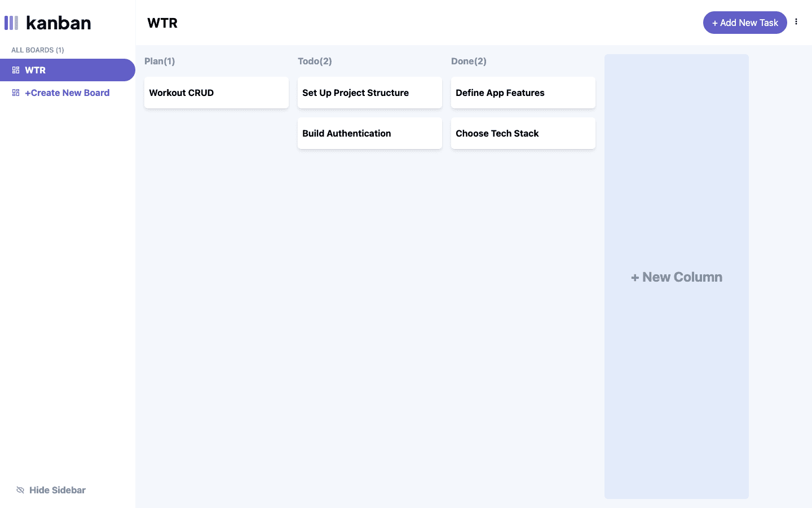Click the crossed-eye Hide Sidebar icon
The image size is (812, 508).
tap(20, 490)
